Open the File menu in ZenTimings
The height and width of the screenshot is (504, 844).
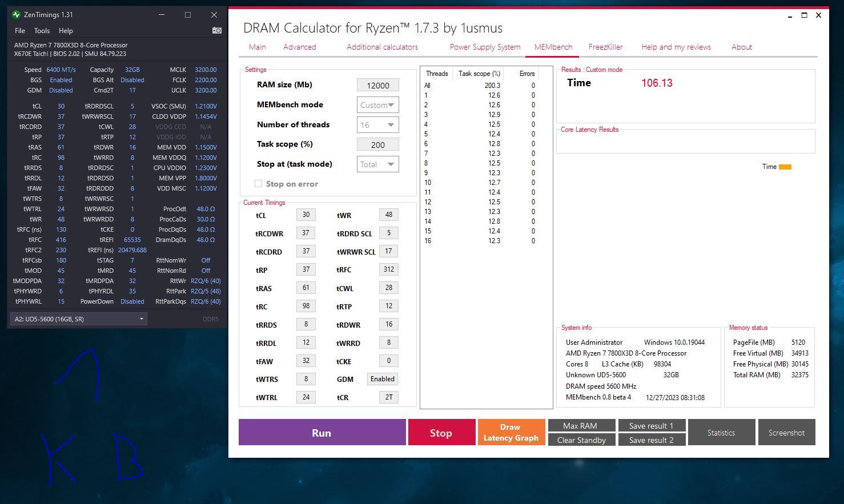click(x=20, y=31)
